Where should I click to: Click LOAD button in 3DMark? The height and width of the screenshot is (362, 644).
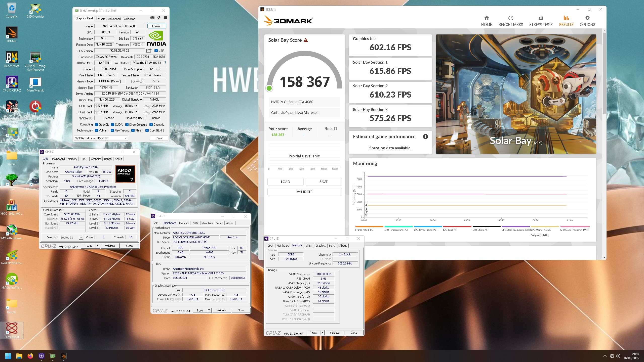(285, 182)
